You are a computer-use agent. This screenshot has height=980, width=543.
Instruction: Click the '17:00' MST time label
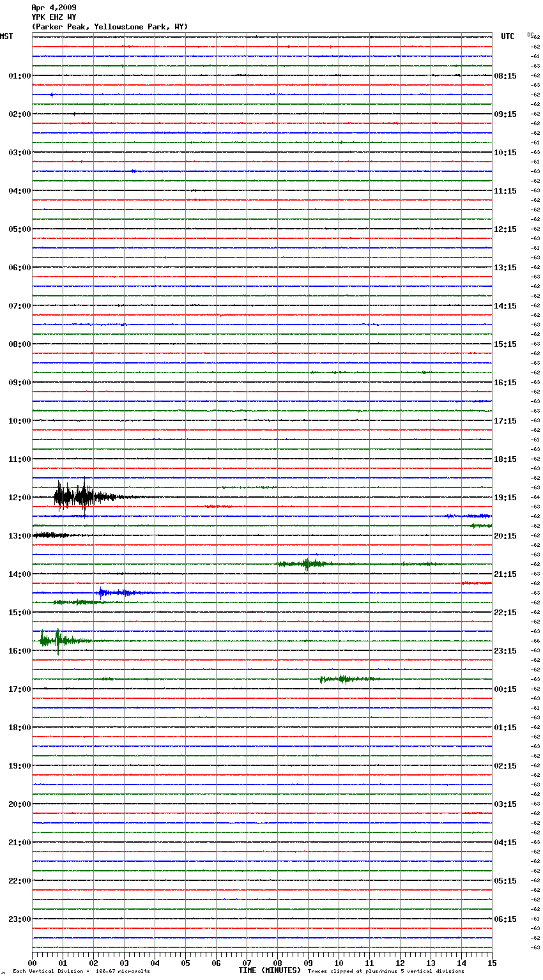(20, 689)
